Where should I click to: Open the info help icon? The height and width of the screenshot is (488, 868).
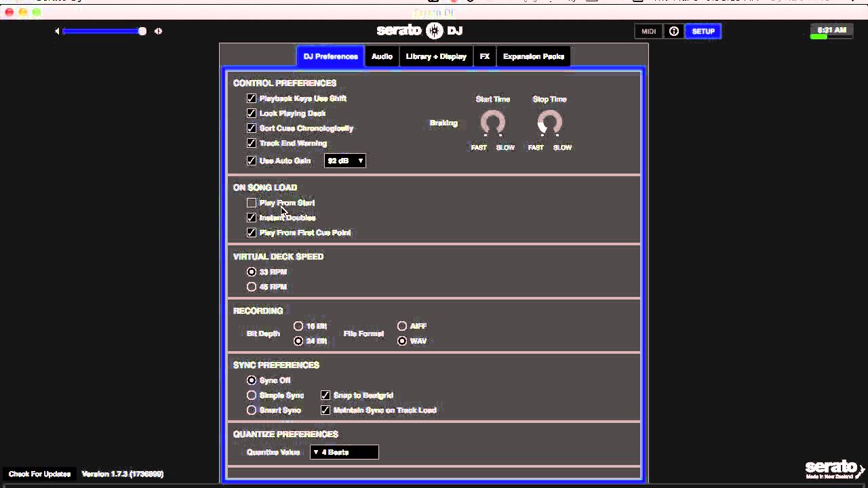pos(674,31)
